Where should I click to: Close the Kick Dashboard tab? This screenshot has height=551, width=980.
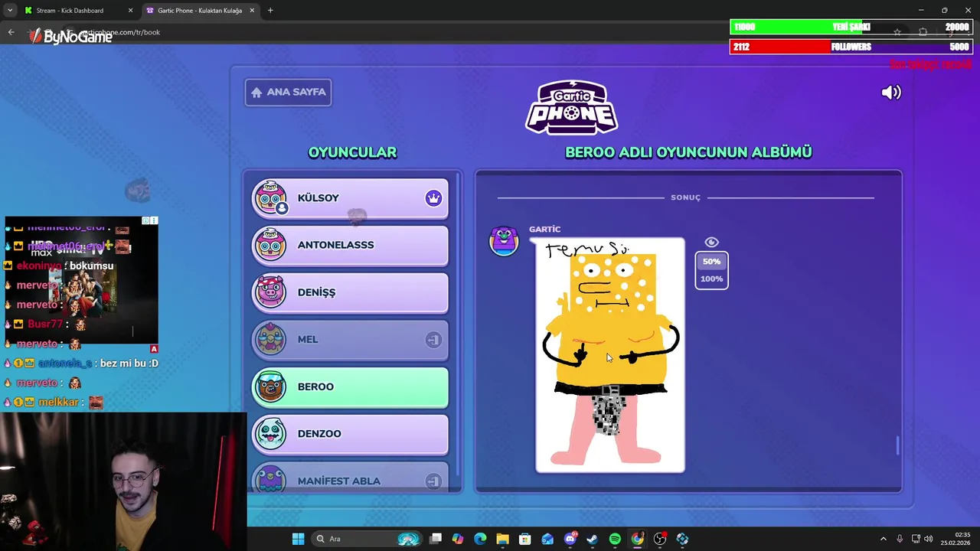click(130, 11)
